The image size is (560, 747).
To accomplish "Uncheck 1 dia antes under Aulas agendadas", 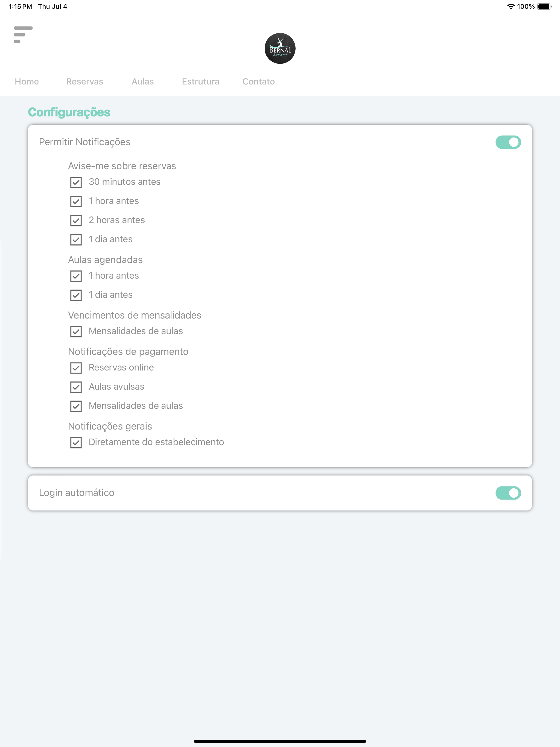I will tap(76, 295).
